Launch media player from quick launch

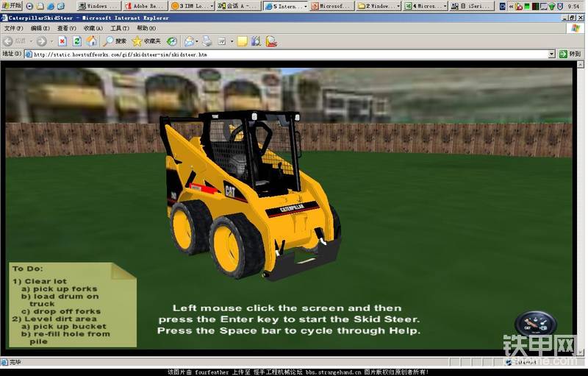[29, 6]
